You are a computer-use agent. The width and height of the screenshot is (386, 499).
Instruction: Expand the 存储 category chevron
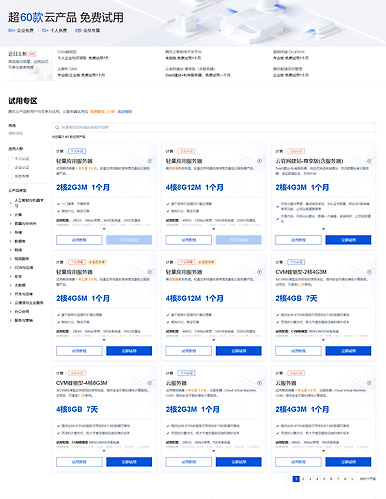click(11, 232)
